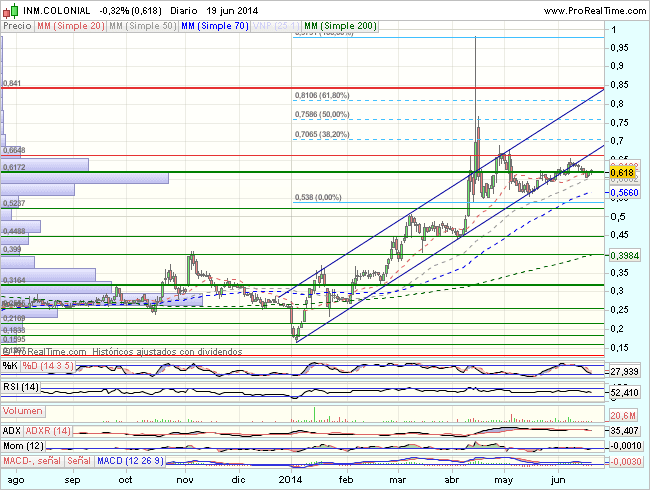Toggle the MM (Simple 20) indicator label
Viewport: 650px width, 490px height.
click(x=70, y=26)
